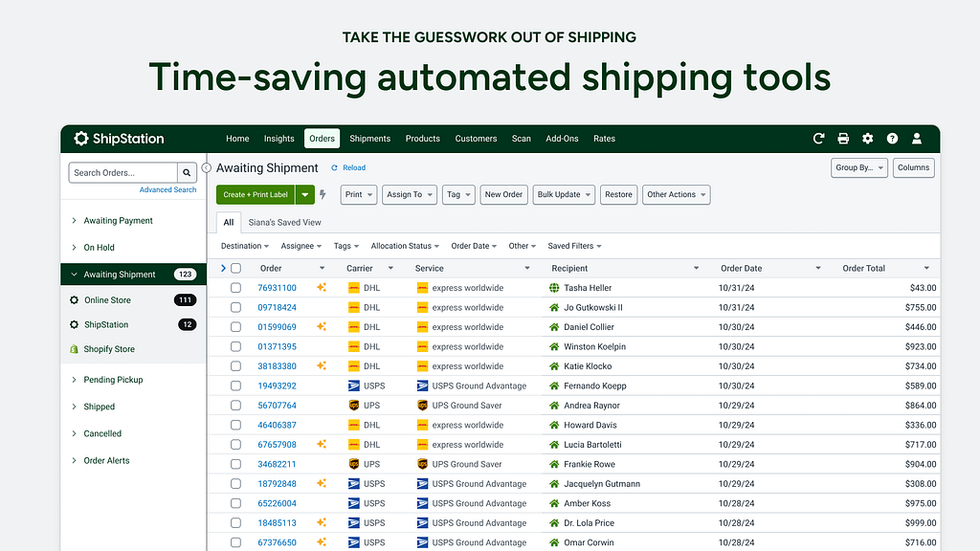This screenshot has width=980, height=551.
Task: Click the Search Orders input field
Action: 123,172
